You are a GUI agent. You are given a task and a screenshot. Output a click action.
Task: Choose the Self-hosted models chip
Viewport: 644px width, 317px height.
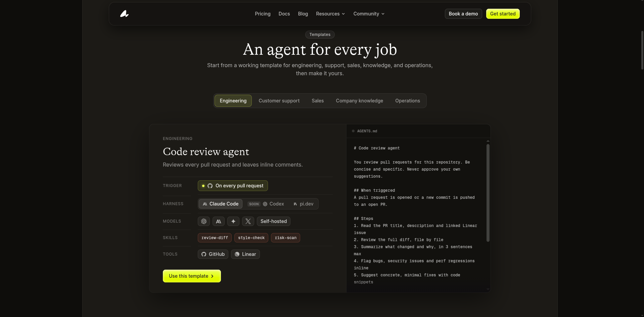tap(274, 221)
